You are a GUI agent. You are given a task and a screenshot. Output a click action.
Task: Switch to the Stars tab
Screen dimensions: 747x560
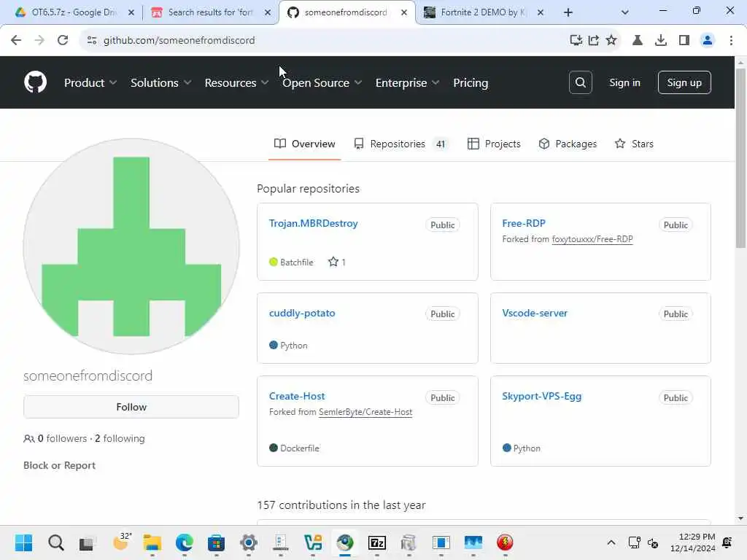click(x=634, y=144)
